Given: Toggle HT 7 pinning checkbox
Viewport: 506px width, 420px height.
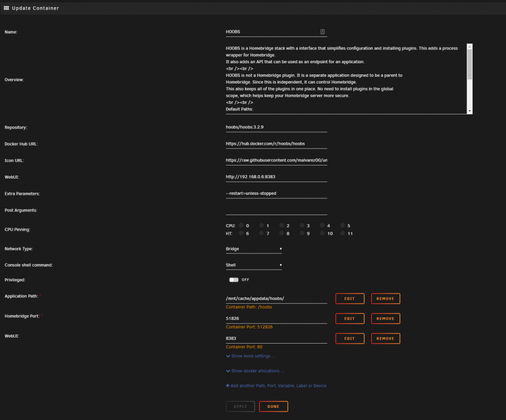Looking at the screenshot, I should pyautogui.click(x=262, y=233).
